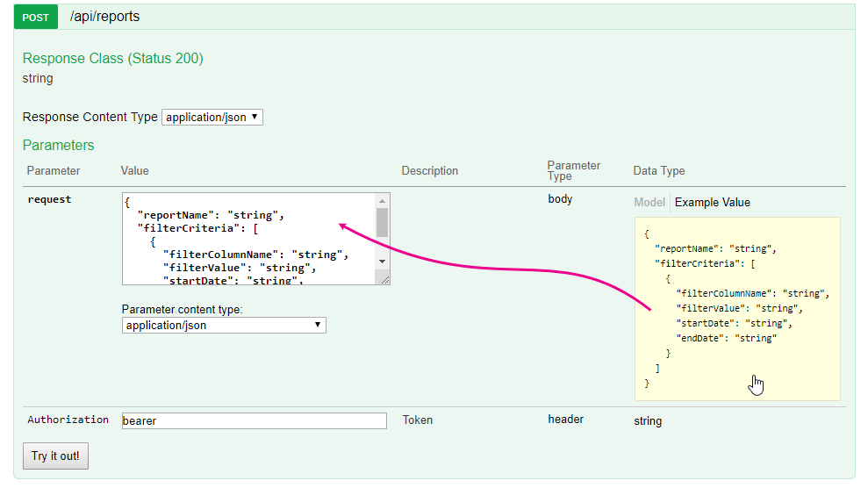Open the Parameter content type dropdown
Image resolution: width=868 pixels, height=488 pixels.
point(224,326)
